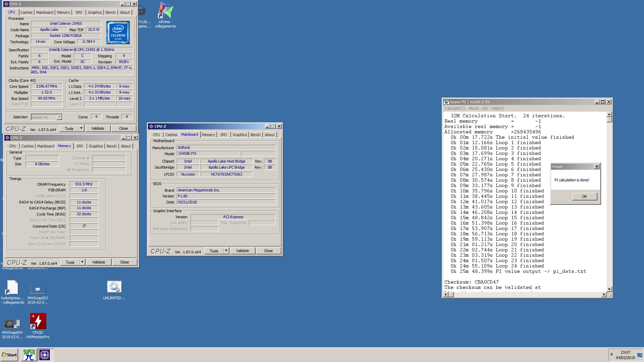
Task: Click Validate in Memory CPU-Z window
Action: tap(99, 262)
